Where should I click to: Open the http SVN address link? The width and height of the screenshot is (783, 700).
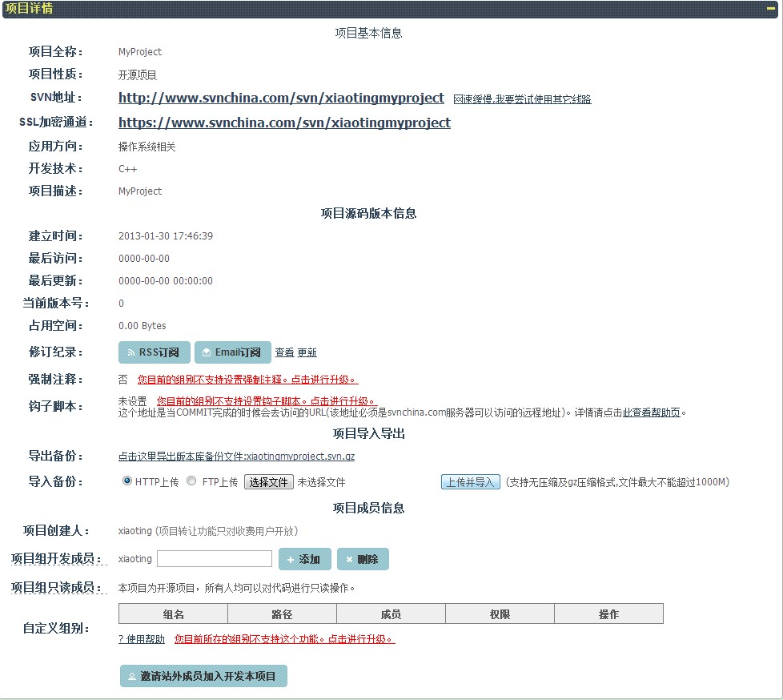(x=281, y=98)
